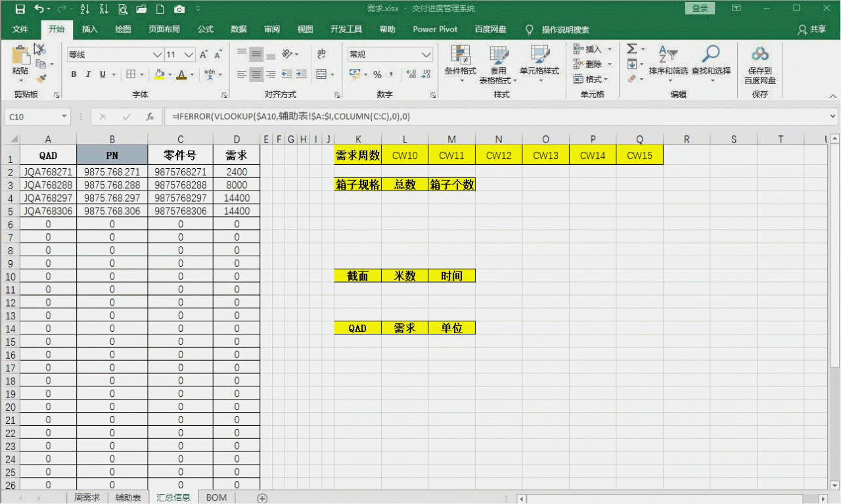Open Cell Styles gallery
The height and width of the screenshot is (504, 841).
coord(539,64)
